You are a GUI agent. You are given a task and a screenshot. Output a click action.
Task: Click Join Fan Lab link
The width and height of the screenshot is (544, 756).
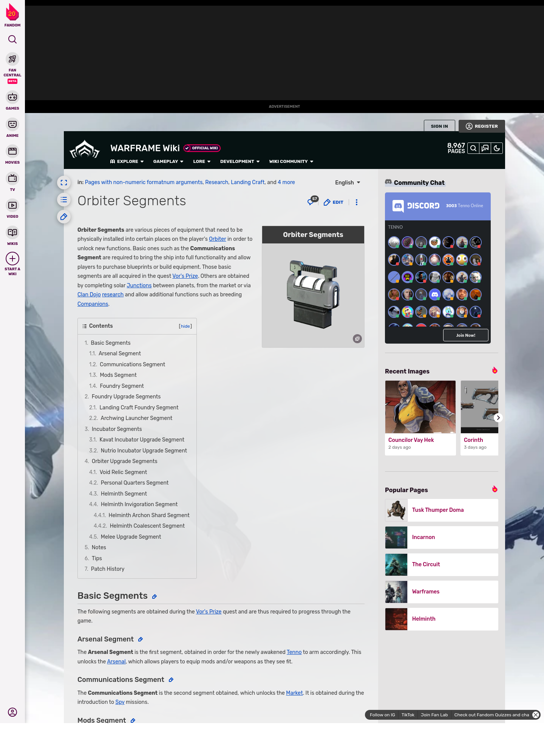[434, 715]
